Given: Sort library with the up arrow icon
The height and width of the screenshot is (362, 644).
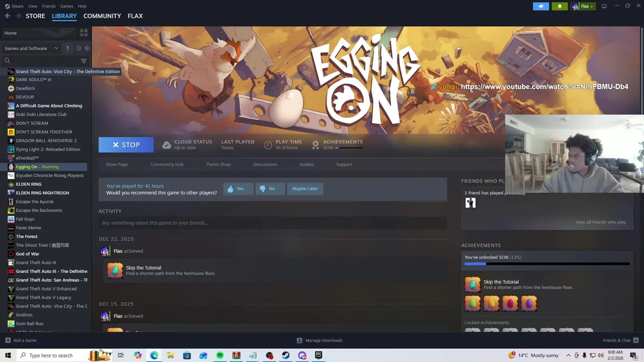Looking at the screenshot, I should [67, 48].
